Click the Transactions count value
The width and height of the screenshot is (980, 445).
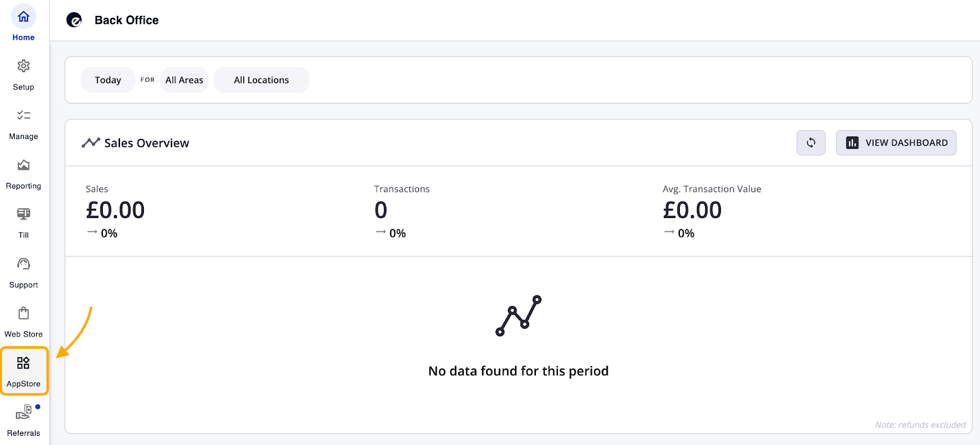381,211
